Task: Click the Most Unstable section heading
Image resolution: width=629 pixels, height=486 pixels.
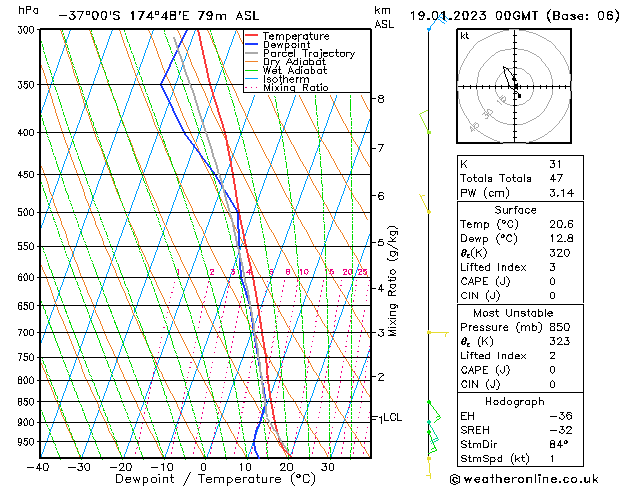Action: (x=513, y=313)
